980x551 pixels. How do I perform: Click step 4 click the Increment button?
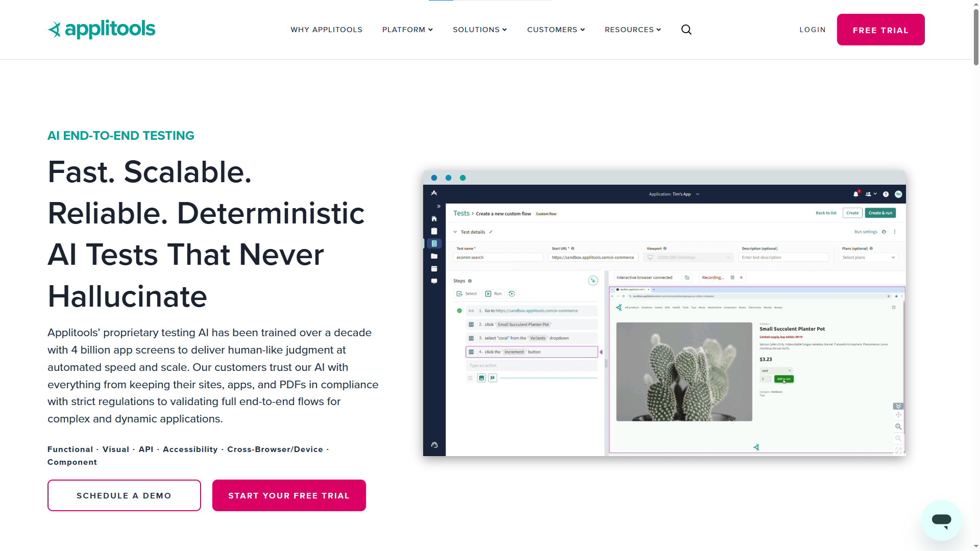pyautogui.click(x=531, y=352)
